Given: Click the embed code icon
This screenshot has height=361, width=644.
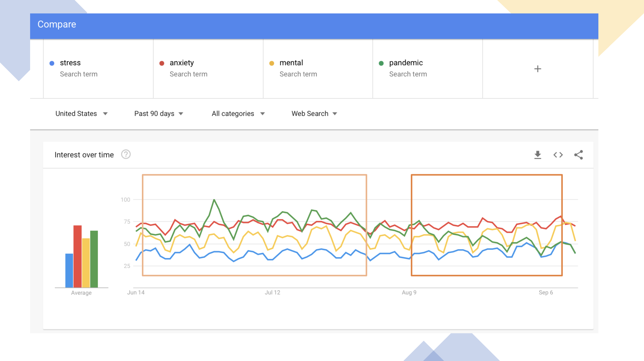Looking at the screenshot, I should coord(558,155).
